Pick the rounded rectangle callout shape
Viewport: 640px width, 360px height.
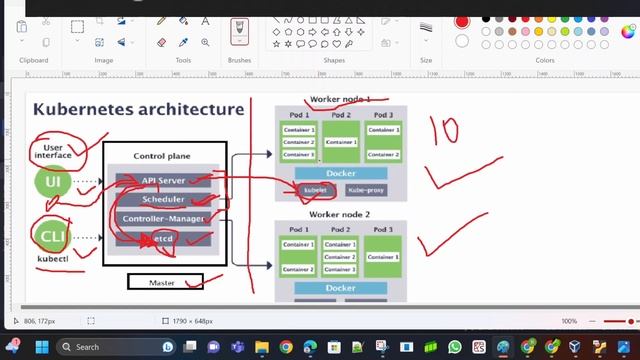click(x=300, y=44)
